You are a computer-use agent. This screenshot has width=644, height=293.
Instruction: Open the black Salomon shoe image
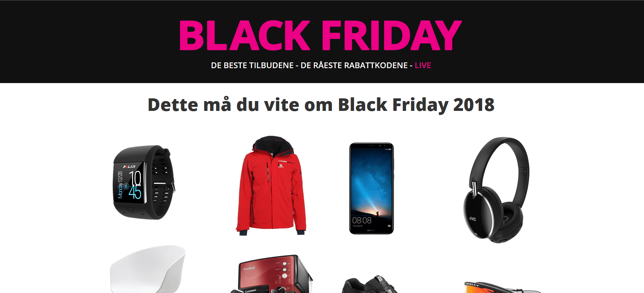point(370,284)
